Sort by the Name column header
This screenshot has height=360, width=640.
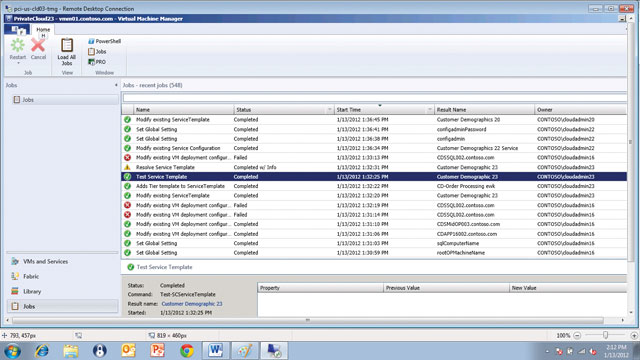click(x=183, y=109)
